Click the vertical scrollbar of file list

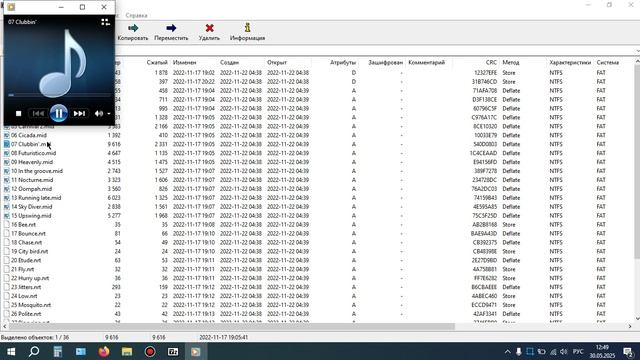[637, 161]
